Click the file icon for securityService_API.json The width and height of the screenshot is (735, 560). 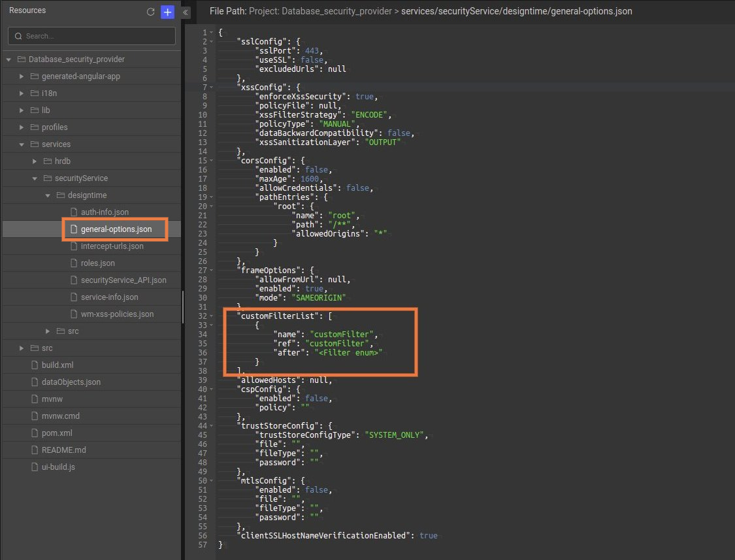click(72, 280)
